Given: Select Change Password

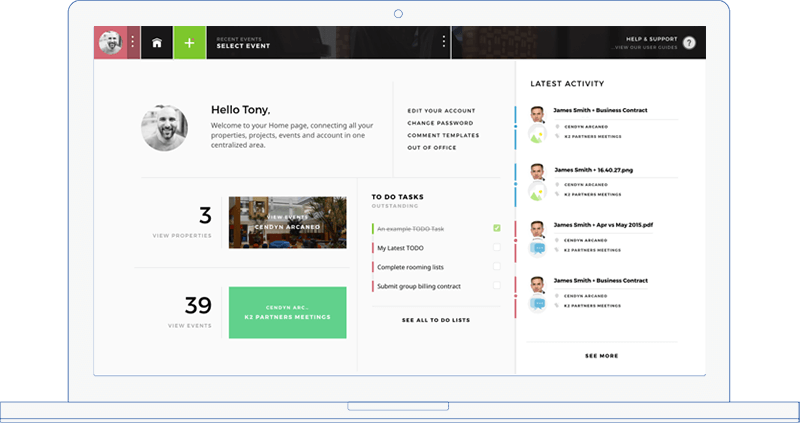Looking at the screenshot, I should pos(440,123).
